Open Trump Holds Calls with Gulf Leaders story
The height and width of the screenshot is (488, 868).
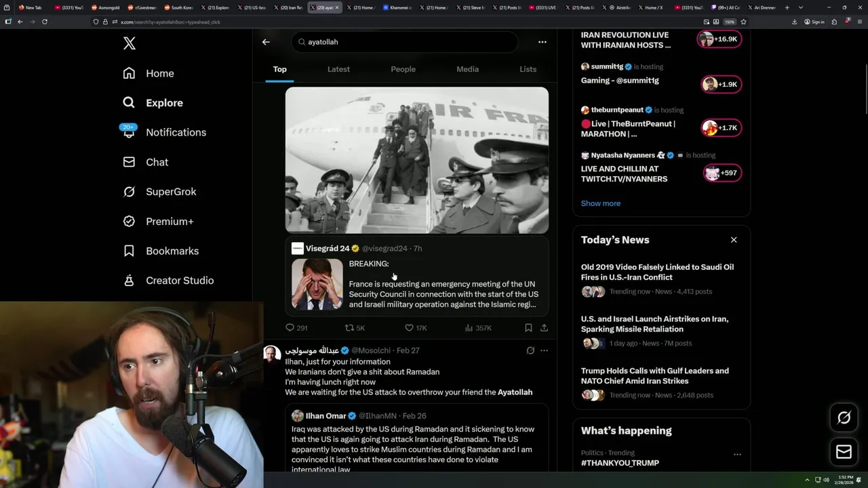(661, 384)
